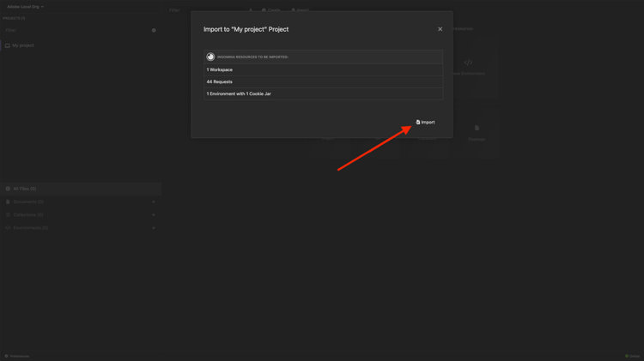Click the top Filter field in main pane
644x361 pixels.
[205, 9]
